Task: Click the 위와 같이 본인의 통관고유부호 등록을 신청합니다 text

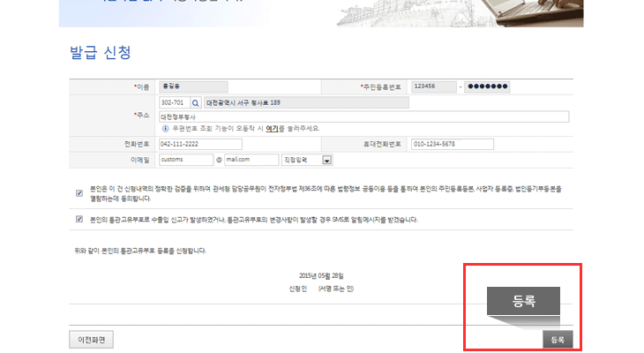Action: coord(140,251)
